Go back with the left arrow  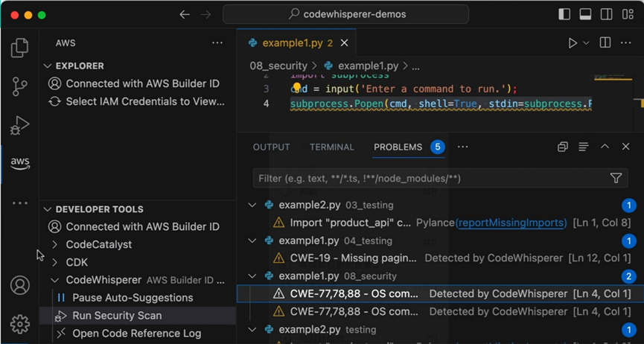185,14
